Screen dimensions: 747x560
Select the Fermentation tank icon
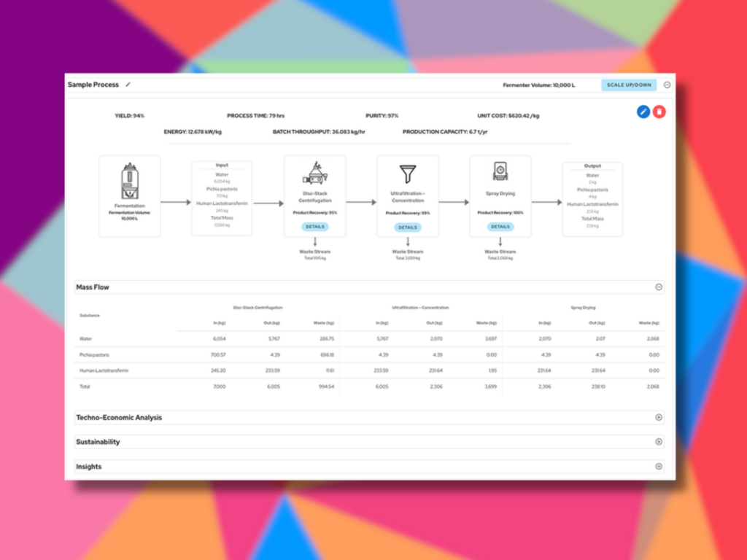pos(129,182)
